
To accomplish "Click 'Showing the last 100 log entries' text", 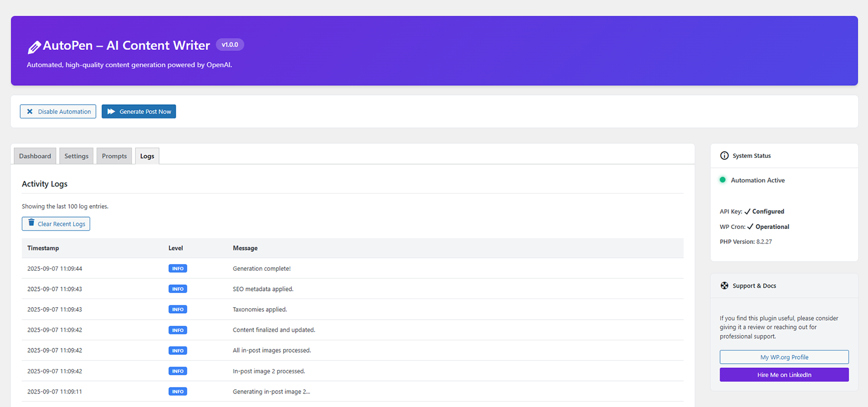I will (x=65, y=206).
